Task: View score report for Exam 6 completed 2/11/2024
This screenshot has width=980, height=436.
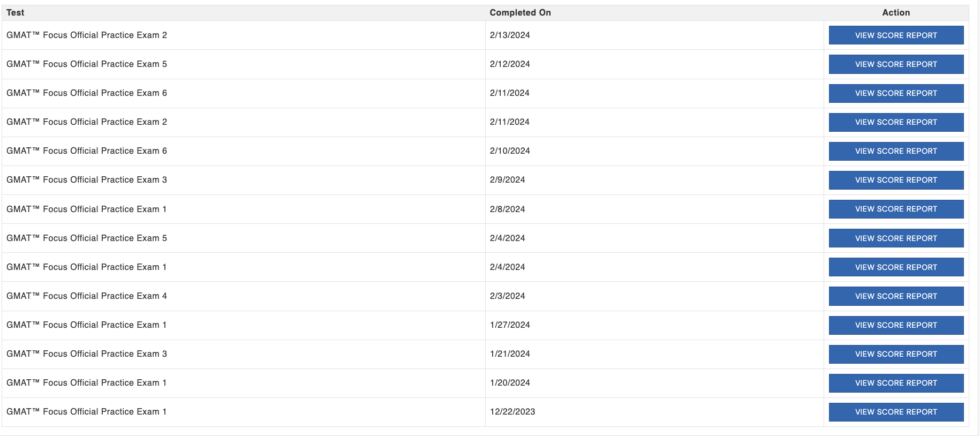Action: coord(896,93)
